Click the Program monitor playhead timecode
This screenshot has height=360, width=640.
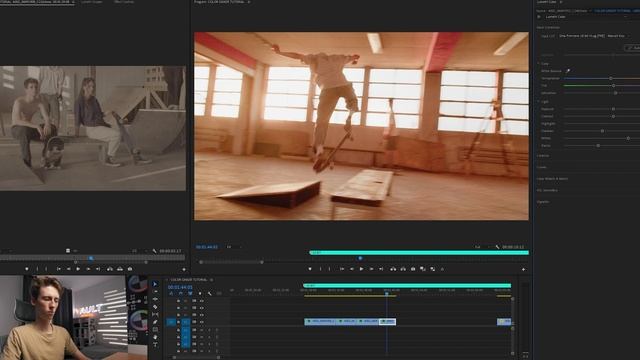coord(207,247)
